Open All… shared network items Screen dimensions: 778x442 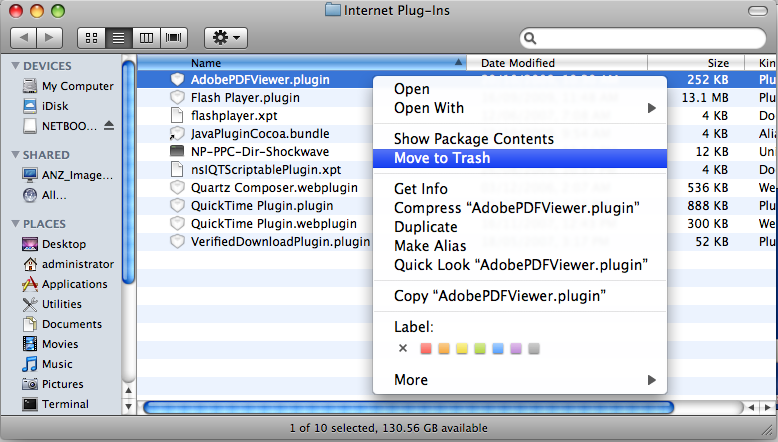pos(44,195)
